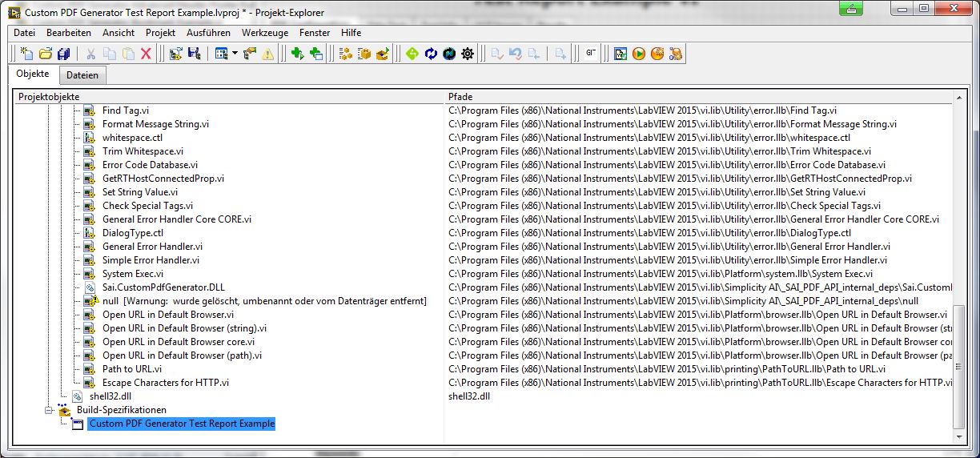Click the New Project toolbar icon
Image resolution: width=980 pixels, height=458 pixels.
(x=27, y=54)
